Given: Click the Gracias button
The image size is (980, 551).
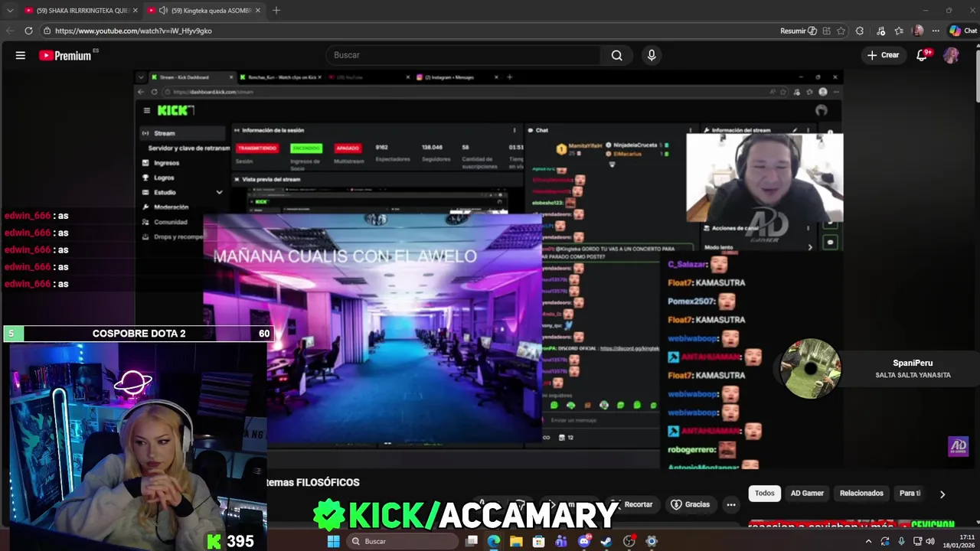Looking at the screenshot, I should tap(690, 504).
